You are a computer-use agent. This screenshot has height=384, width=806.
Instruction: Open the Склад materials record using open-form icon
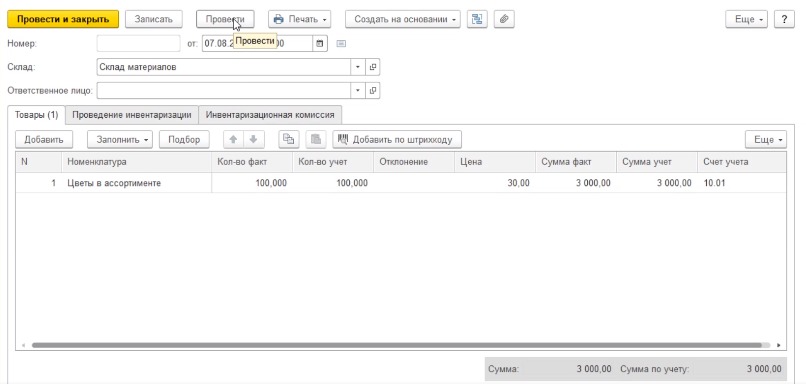pyautogui.click(x=373, y=67)
